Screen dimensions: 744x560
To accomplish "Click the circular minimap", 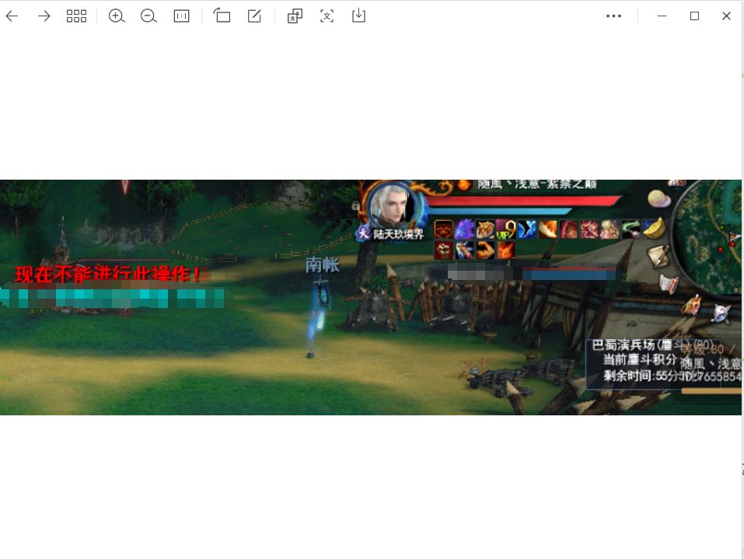I will click(707, 237).
